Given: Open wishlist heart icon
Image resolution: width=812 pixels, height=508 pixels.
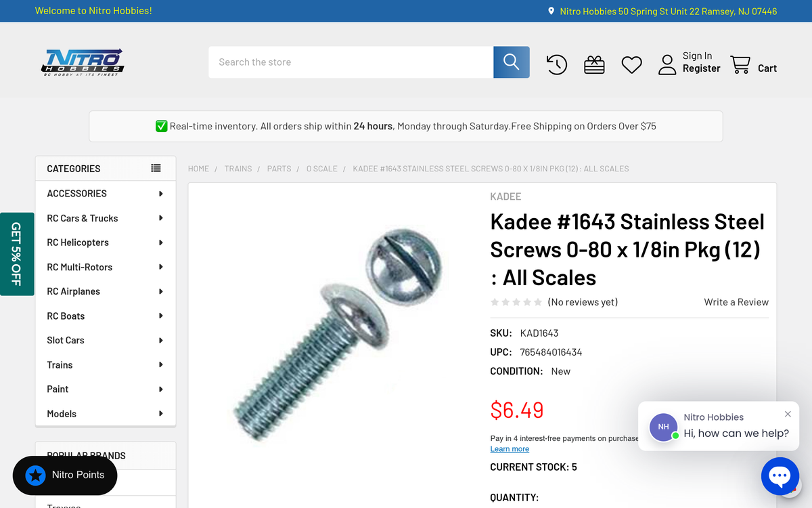Looking at the screenshot, I should tap(632, 65).
